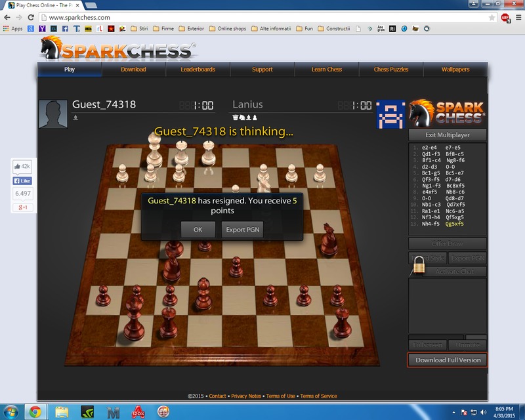
Task: Click the Download Full Version button
Action: (448, 360)
